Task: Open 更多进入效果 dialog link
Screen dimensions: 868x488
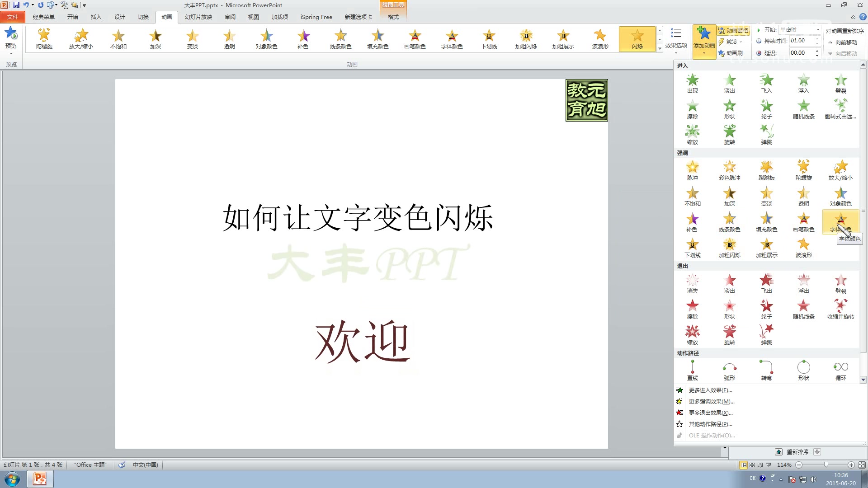Action: point(710,390)
